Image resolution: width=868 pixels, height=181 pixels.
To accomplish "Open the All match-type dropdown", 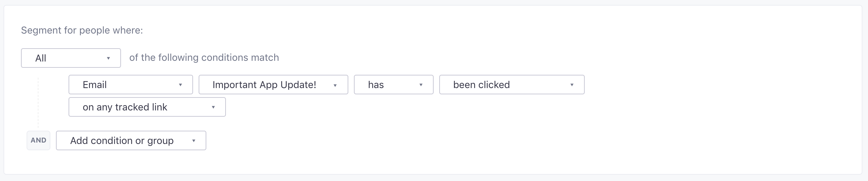I will [71, 58].
